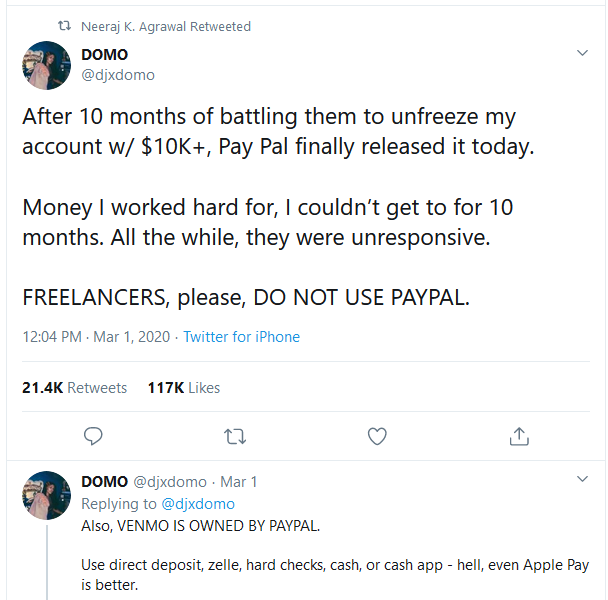
Task: Like the tweet with heart icon
Action: pyautogui.click(x=377, y=436)
